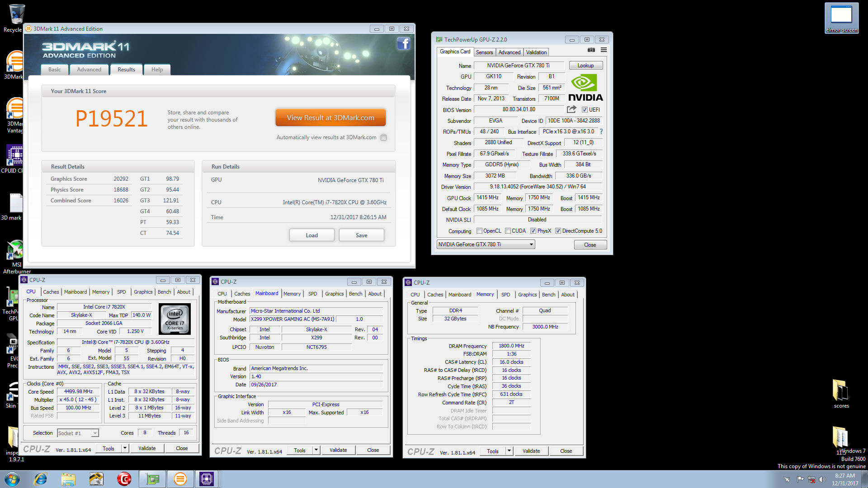868x488 pixels.
Task: Open the scores folder on desktop
Action: point(841,393)
